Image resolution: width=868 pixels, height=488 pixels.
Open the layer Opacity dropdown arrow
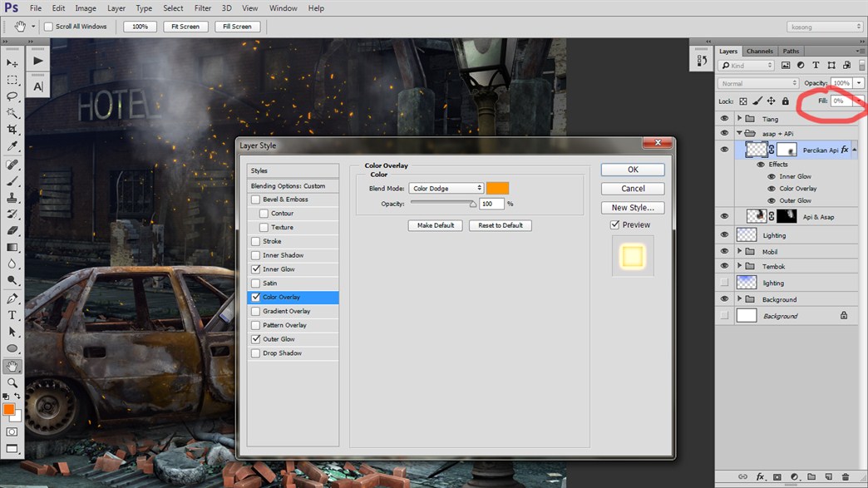point(859,83)
